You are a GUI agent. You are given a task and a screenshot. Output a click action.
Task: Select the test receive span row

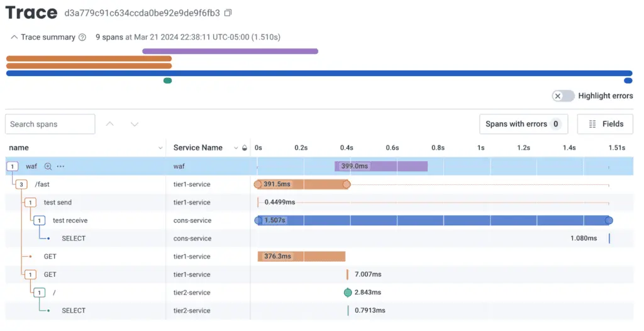[319, 220]
